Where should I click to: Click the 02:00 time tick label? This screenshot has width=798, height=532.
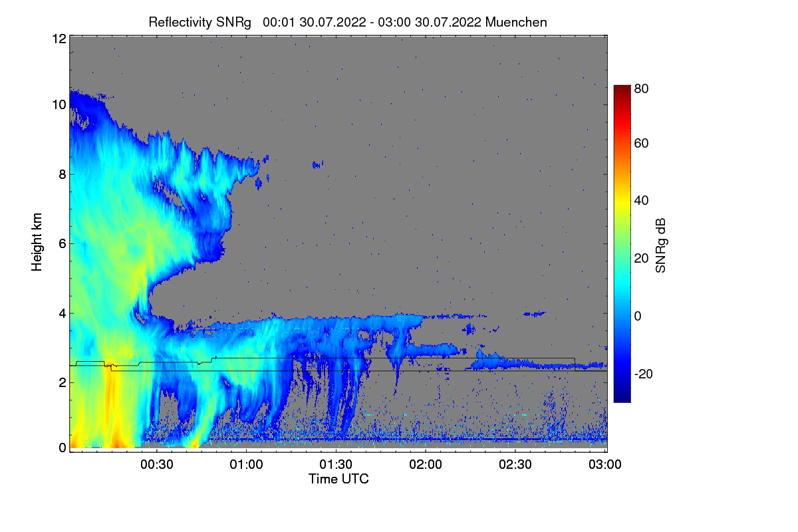426,464
